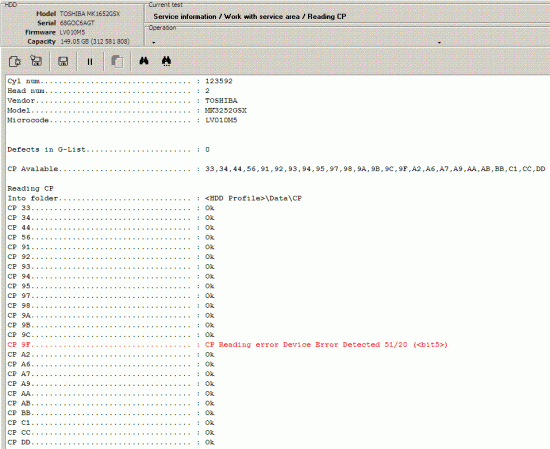Viewport: 550px width, 449px height.
Task: Select the CP A6 Ok line
Action: coord(111,364)
